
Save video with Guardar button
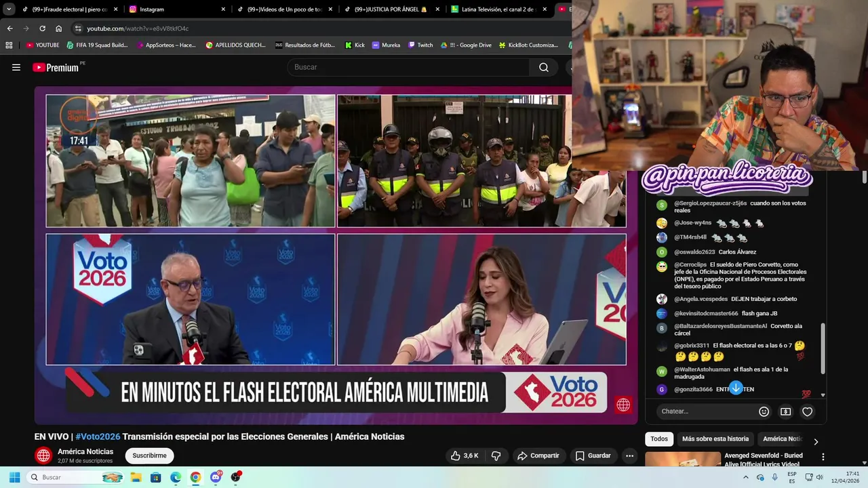[x=593, y=455]
